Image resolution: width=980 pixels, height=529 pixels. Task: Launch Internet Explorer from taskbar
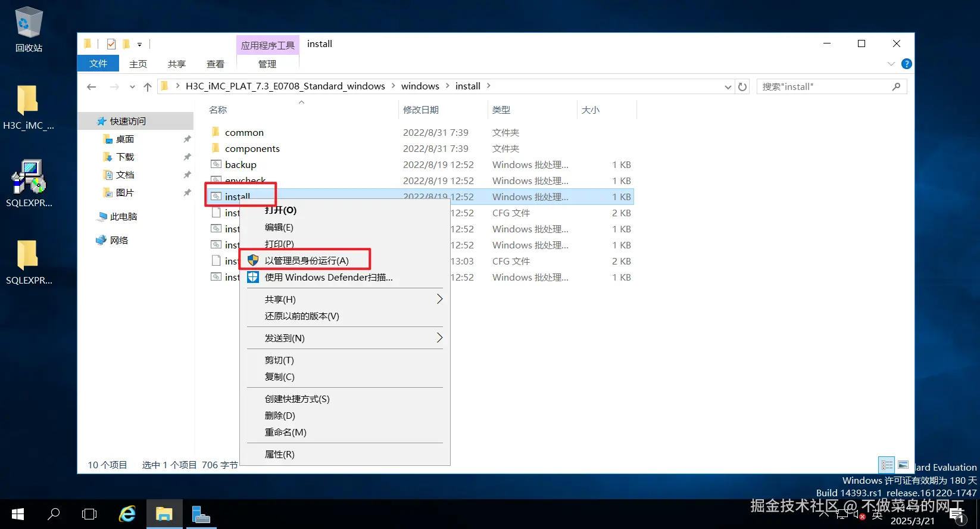point(127,514)
